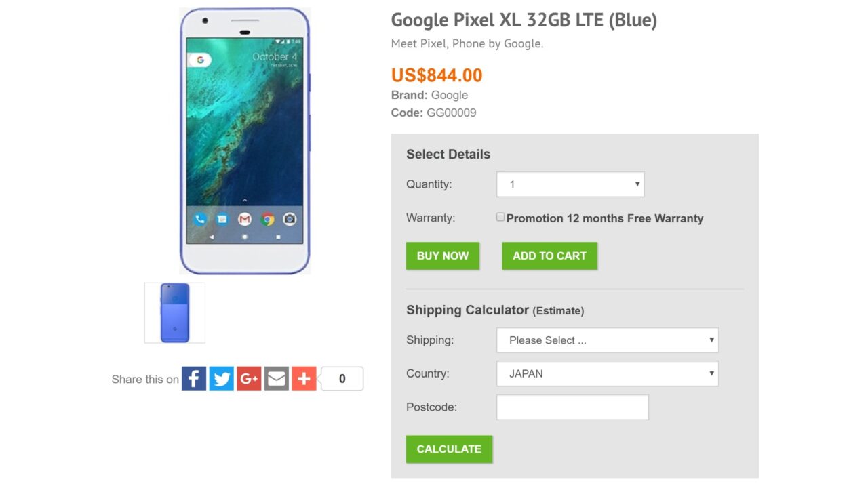
Task: Click the Google+ share icon
Action: tap(249, 378)
